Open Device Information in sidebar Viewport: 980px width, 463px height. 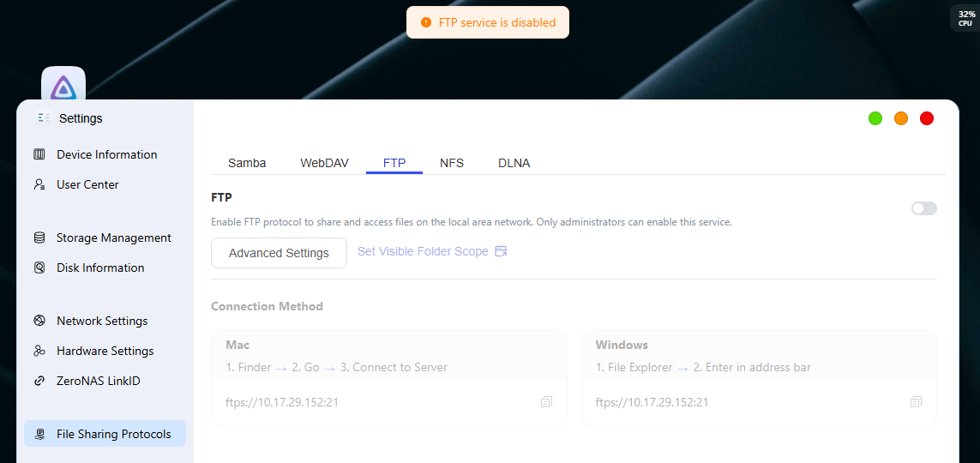[105, 154]
